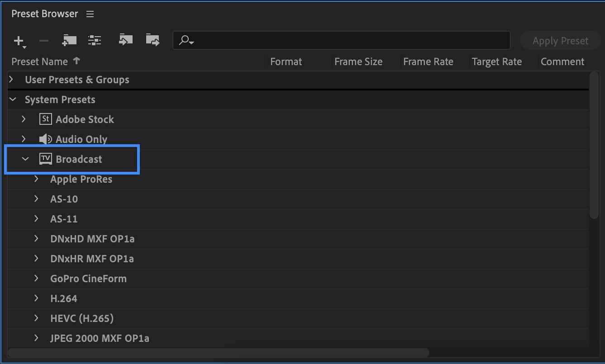This screenshot has width=605, height=364.
Task: Click the Audio Only speaker icon
Action: pyautogui.click(x=45, y=139)
